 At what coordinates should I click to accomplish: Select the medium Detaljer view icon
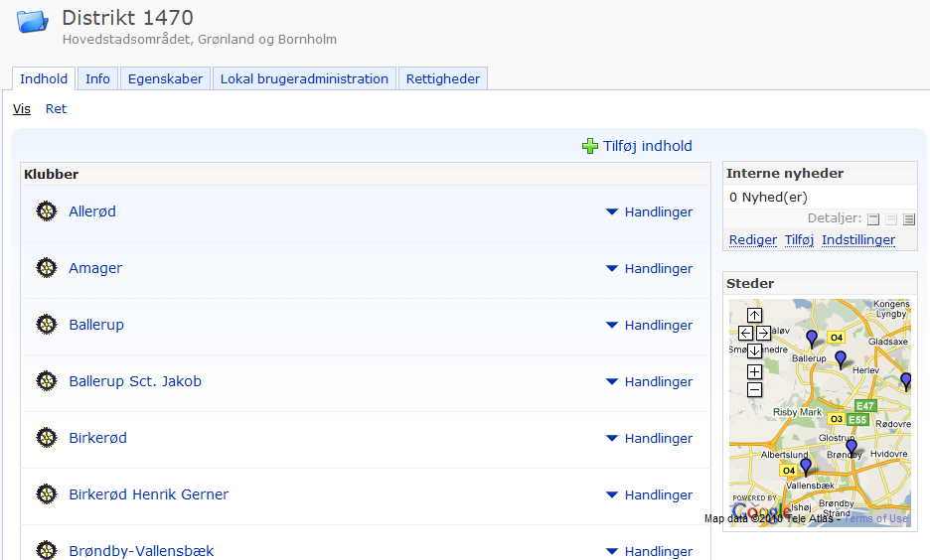click(891, 219)
